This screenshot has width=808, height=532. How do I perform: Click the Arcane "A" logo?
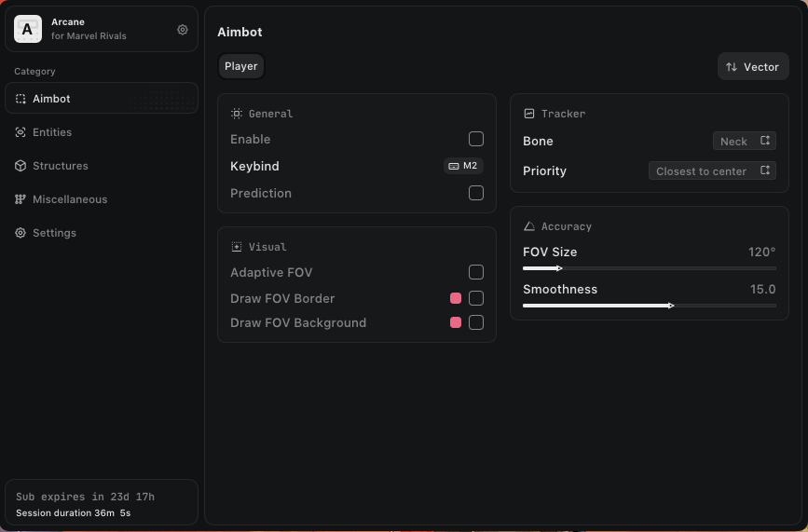click(28, 30)
